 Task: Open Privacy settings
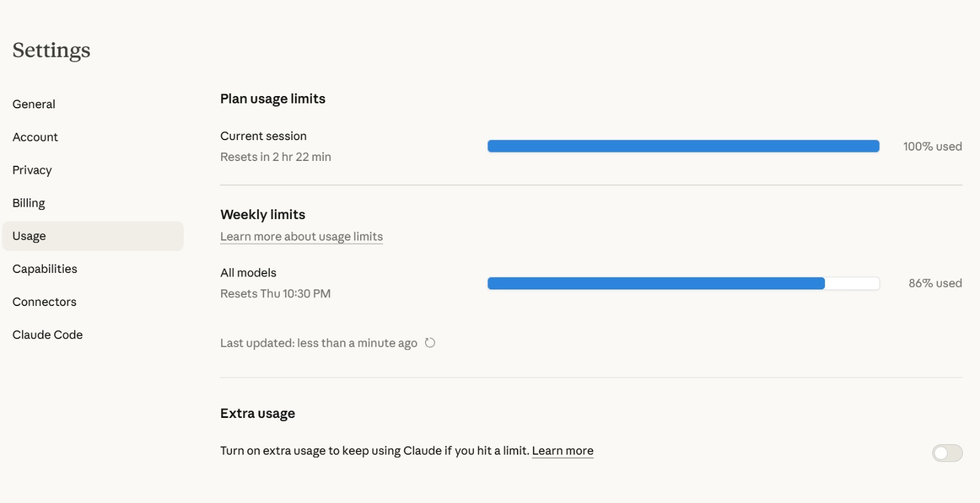pyautogui.click(x=31, y=170)
